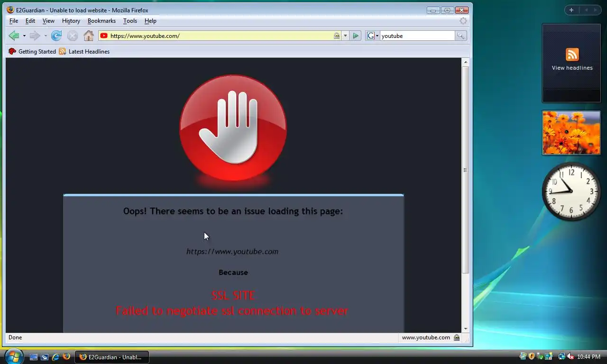Go to the Home page icon
The width and height of the screenshot is (607, 364).
(x=89, y=36)
